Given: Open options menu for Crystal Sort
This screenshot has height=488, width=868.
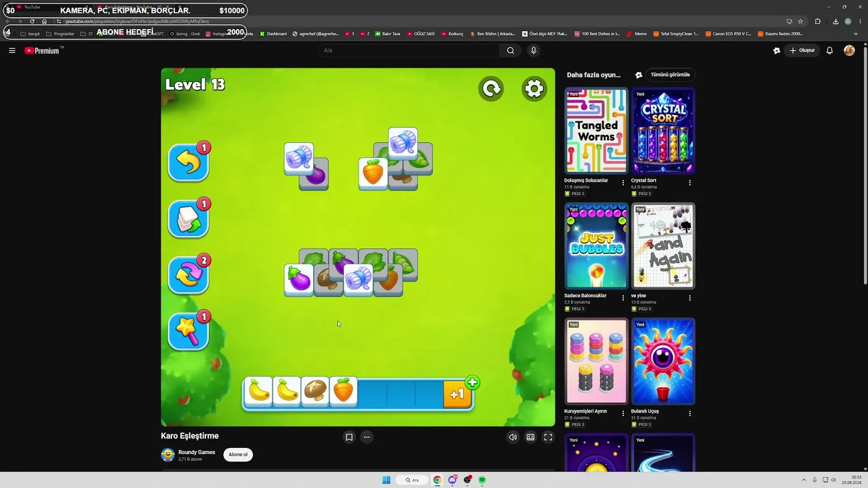Looking at the screenshot, I should point(690,183).
